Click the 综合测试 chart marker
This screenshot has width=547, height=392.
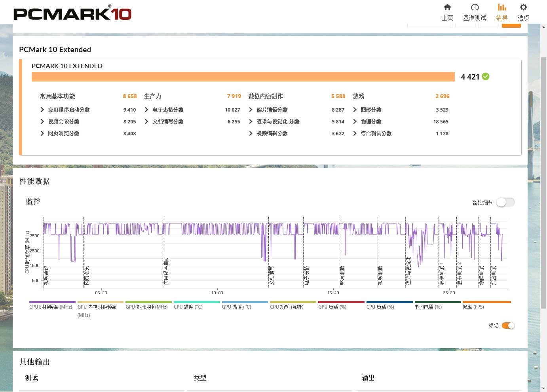click(494, 275)
